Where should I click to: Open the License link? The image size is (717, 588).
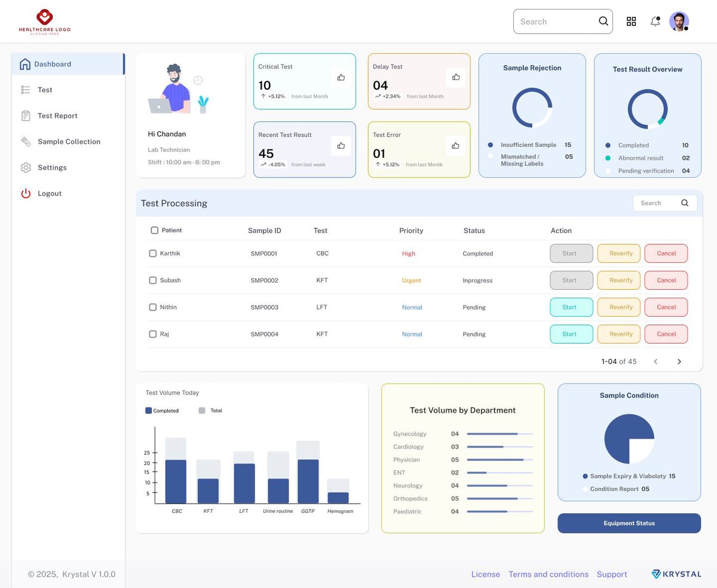(486, 574)
